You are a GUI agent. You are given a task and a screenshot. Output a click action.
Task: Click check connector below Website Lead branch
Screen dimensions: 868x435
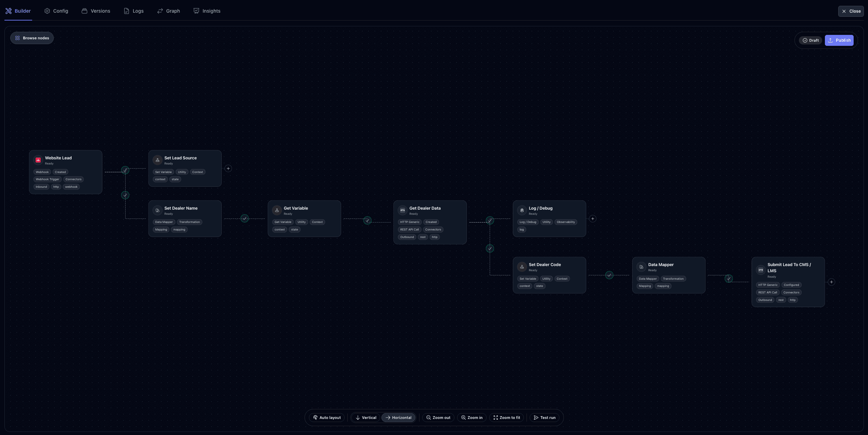click(125, 195)
